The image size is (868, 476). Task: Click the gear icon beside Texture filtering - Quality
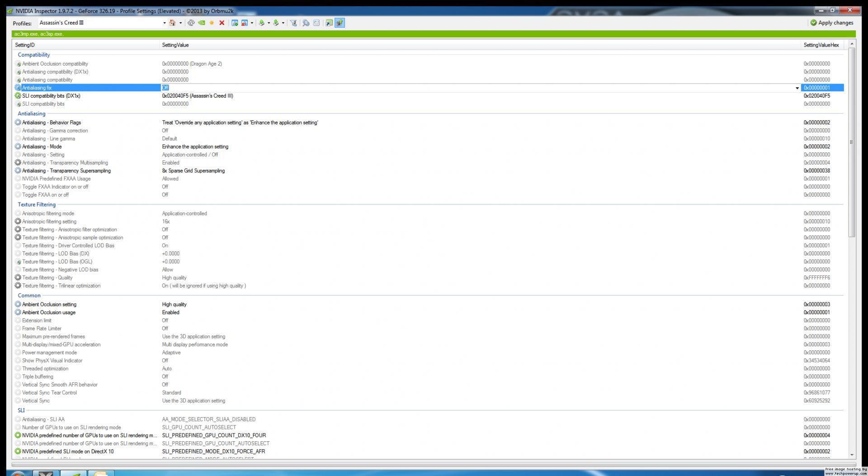coord(18,278)
